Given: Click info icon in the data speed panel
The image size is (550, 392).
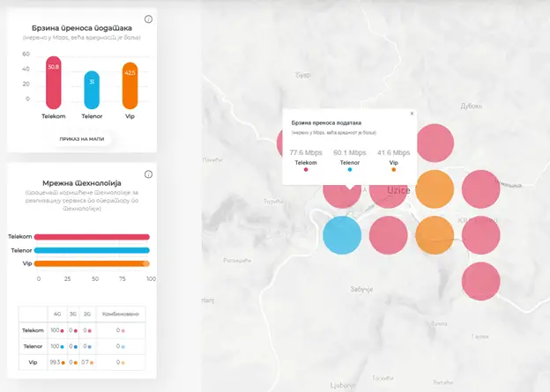Looking at the screenshot, I should click(x=148, y=18).
